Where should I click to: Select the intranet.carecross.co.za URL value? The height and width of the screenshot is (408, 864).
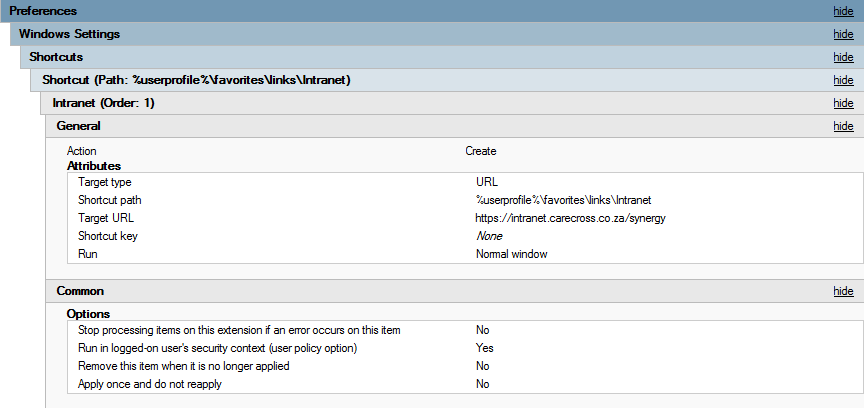570,218
